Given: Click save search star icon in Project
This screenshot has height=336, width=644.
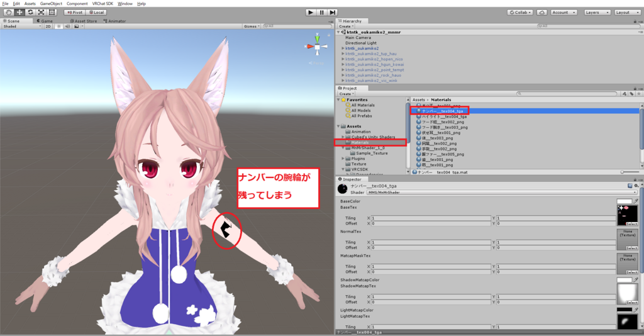Looking at the screenshot, I should point(638,94).
